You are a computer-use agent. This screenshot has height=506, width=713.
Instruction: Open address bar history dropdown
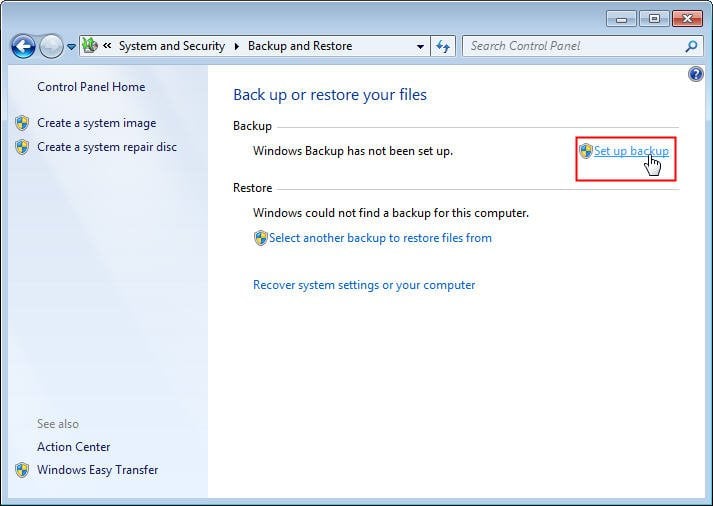pyautogui.click(x=420, y=46)
